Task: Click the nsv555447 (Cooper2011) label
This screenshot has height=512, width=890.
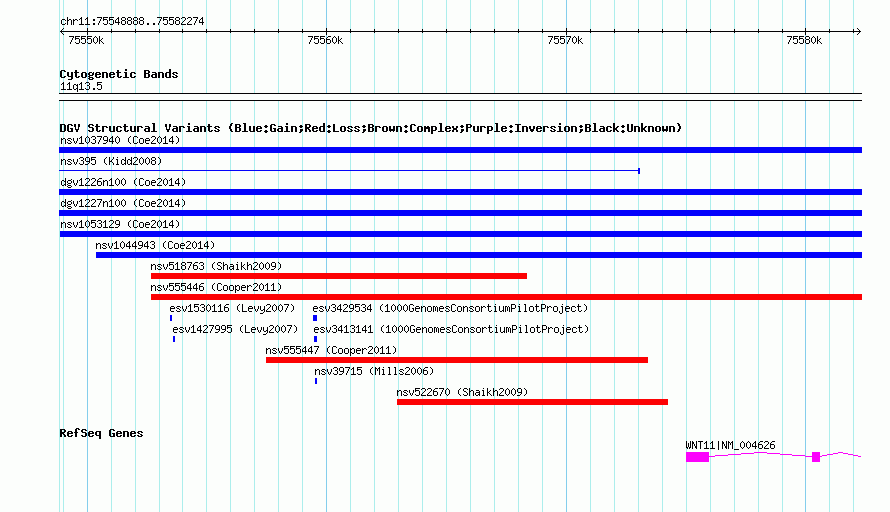Action: click(x=331, y=350)
